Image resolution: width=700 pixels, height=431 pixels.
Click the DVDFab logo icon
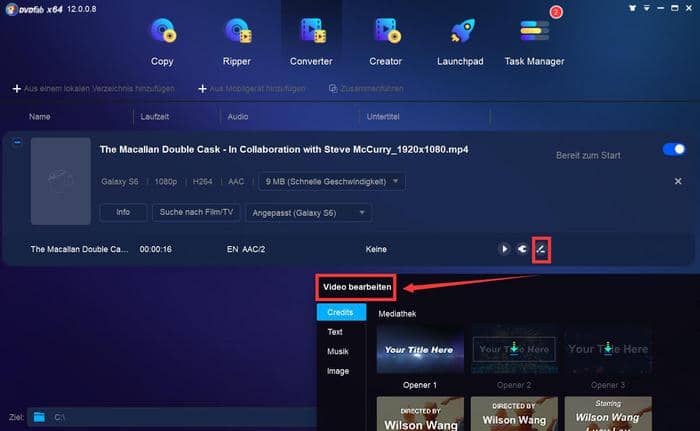(11, 9)
